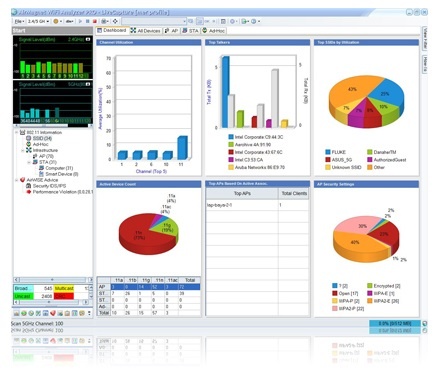Open the File menu
This screenshot has width=434, height=379.
click(19, 21)
